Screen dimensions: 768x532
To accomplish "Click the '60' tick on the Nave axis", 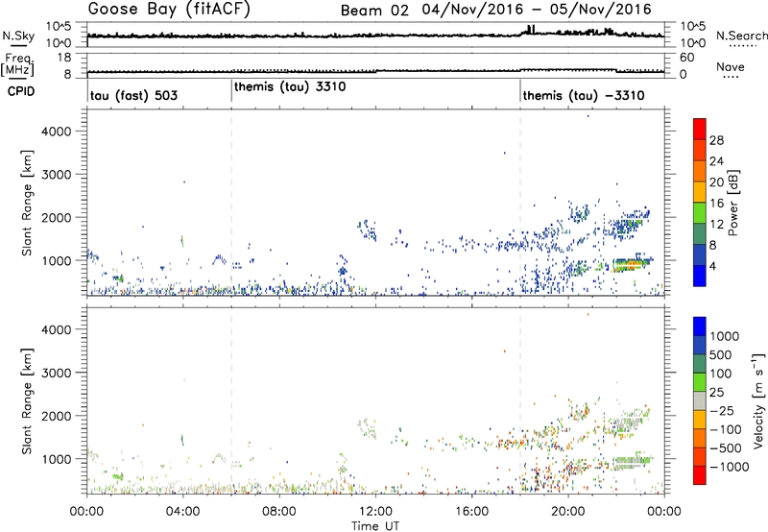I will pyautogui.click(x=687, y=58).
